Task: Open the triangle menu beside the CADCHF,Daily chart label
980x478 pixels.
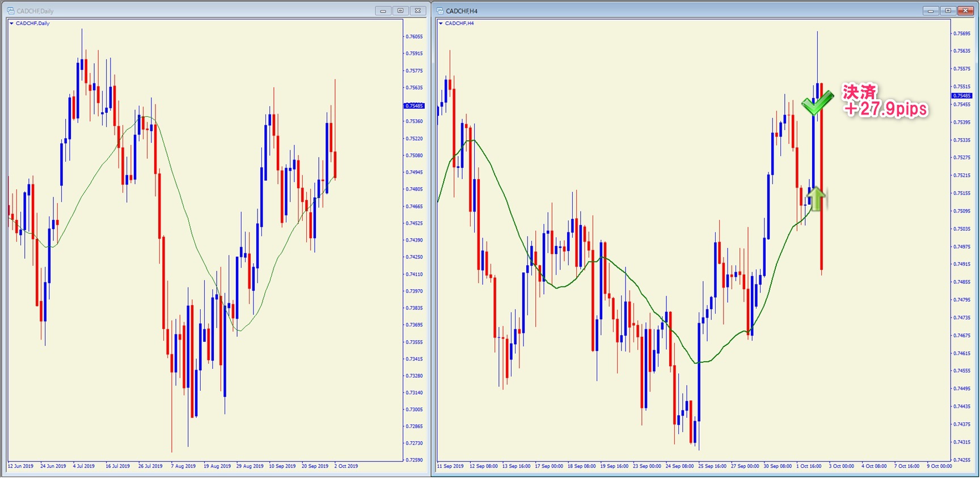Action: pos(11,23)
